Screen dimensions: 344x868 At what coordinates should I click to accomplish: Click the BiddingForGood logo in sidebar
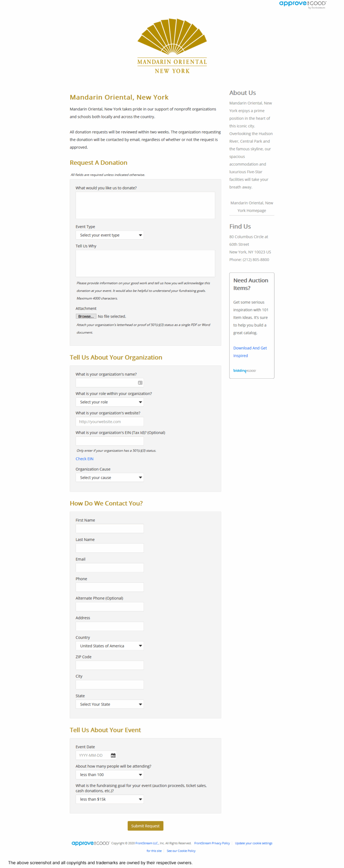[x=244, y=370]
